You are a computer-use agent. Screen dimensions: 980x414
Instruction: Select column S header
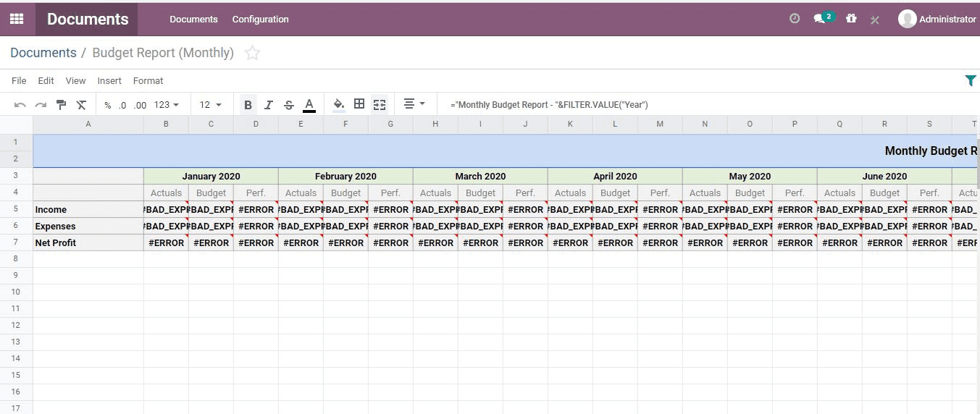tap(929, 124)
